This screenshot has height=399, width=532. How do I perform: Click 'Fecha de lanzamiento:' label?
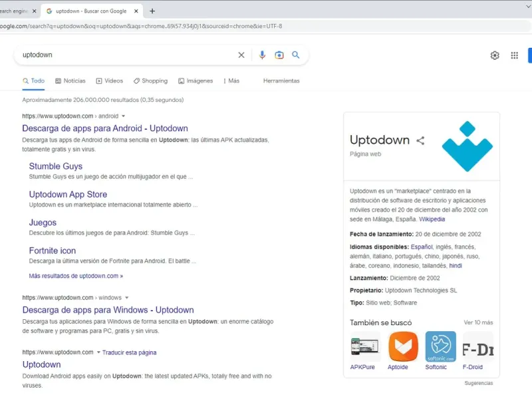coord(381,234)
